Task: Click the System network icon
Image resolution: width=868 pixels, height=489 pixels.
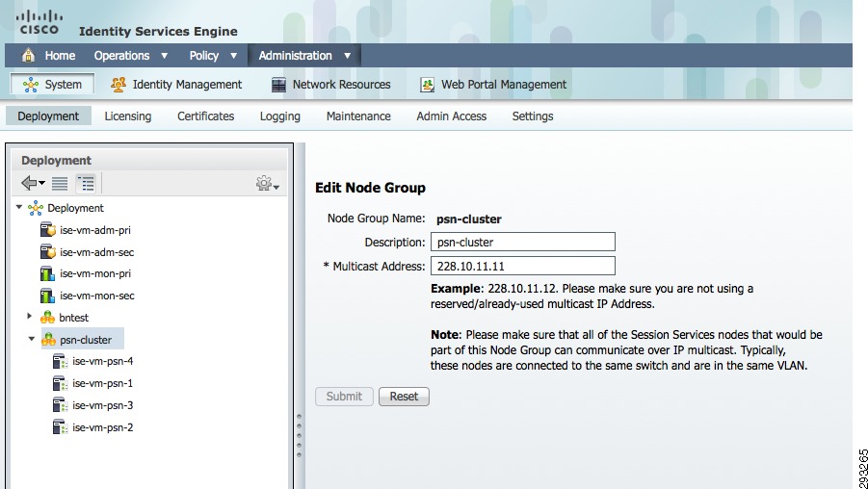Action: click(31, 85)
